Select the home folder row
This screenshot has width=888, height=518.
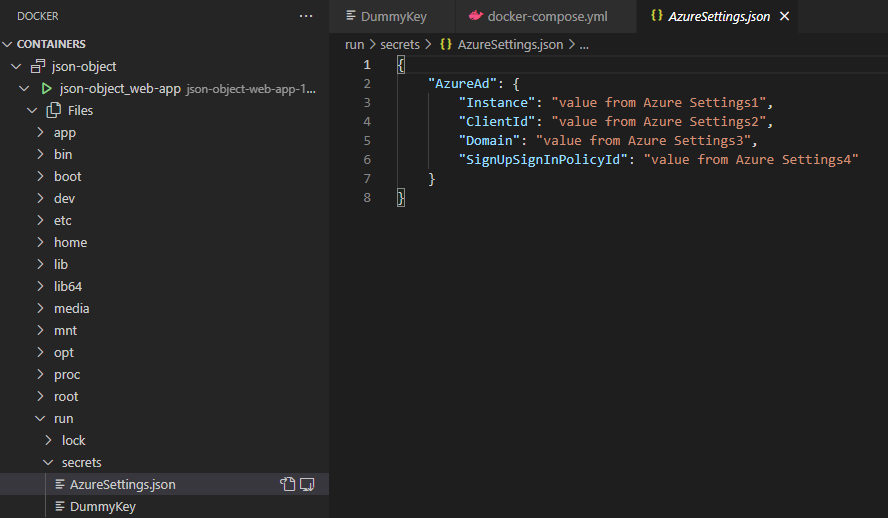pyautogui.click(x=164, y=242)
